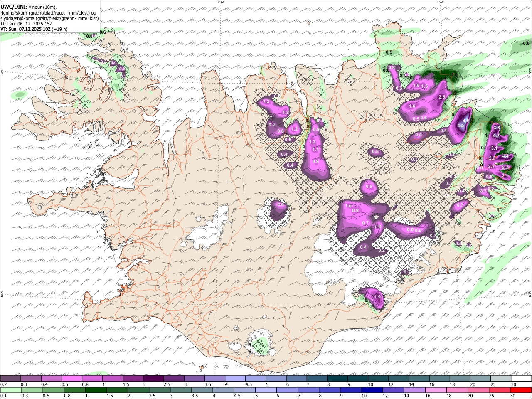Click the bright pink swatch between 0.5 and 0.8
Screen dimensions: 532x399
coord(72,379)
